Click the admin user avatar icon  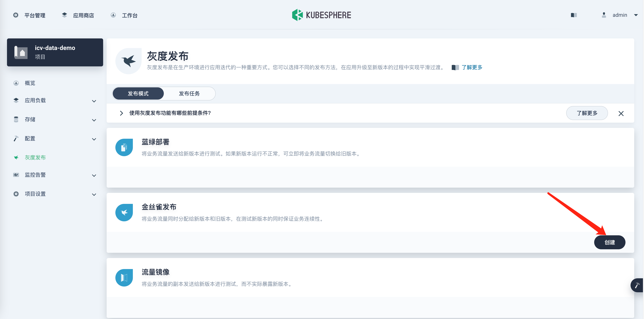point(604,15)
